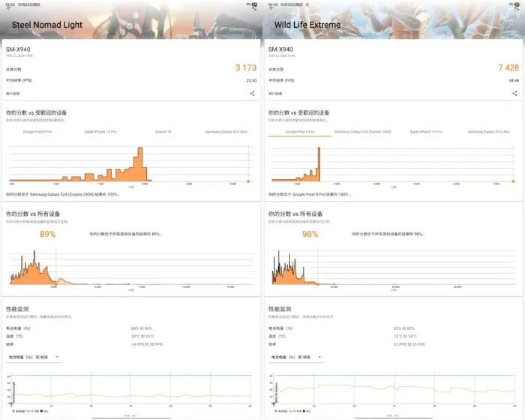Share the Wild Life Extreme score 7 428 result

click(x=515, y=93)
